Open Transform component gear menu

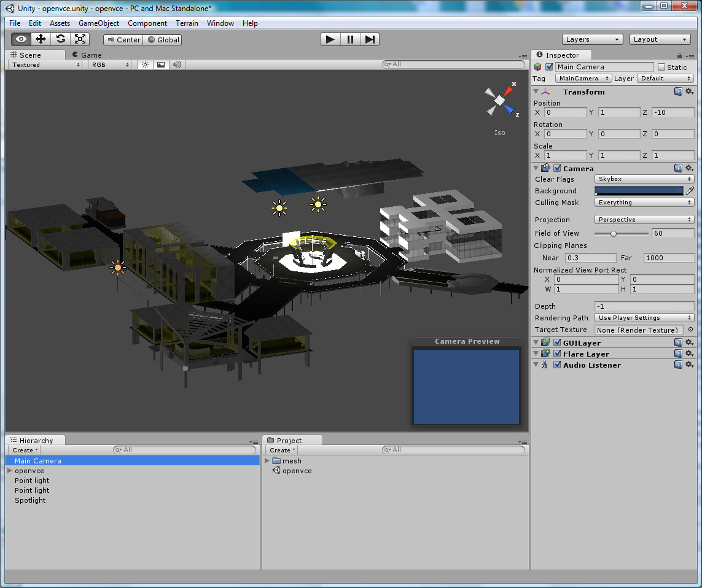point(690,91)
